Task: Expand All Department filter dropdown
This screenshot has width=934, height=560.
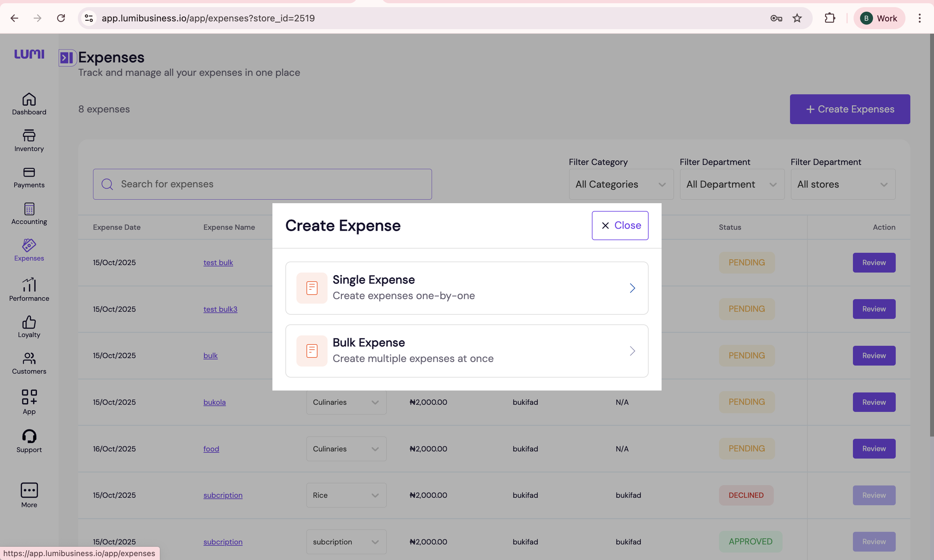Action: (732, 184)
